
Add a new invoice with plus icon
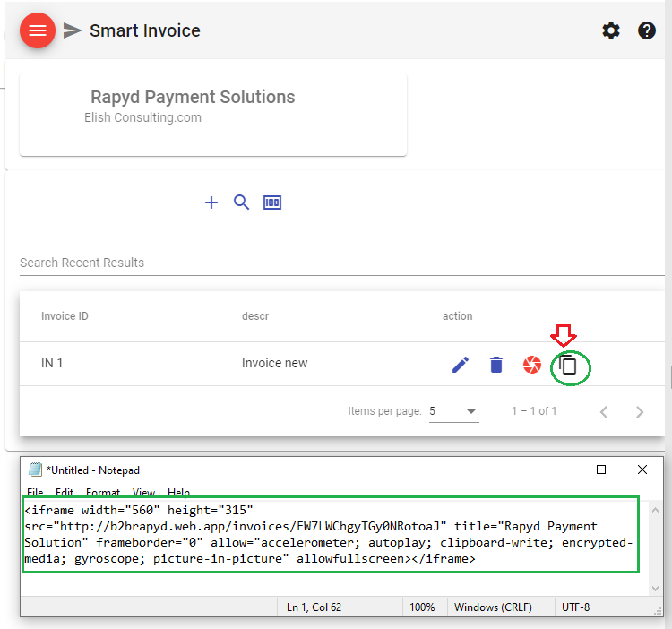point(211,202)
